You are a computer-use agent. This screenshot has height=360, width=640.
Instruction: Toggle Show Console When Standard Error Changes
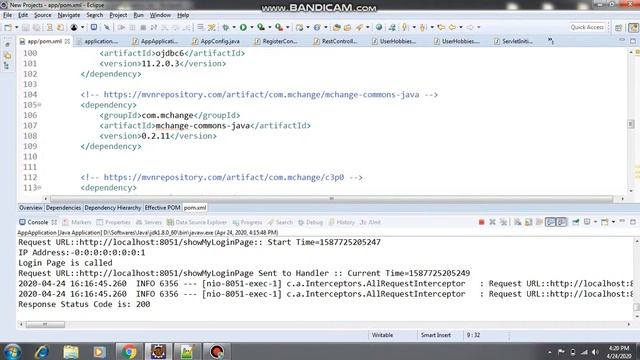tap(562, 222)
